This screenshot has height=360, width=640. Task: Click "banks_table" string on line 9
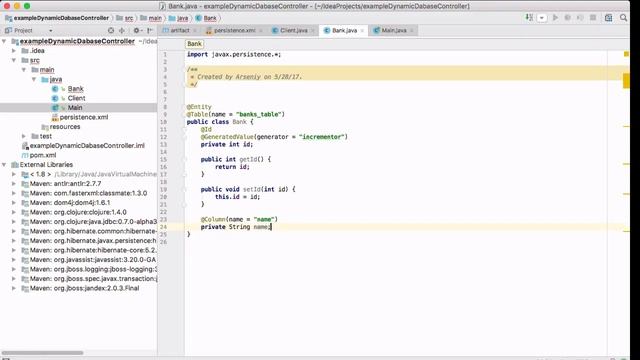260,114
